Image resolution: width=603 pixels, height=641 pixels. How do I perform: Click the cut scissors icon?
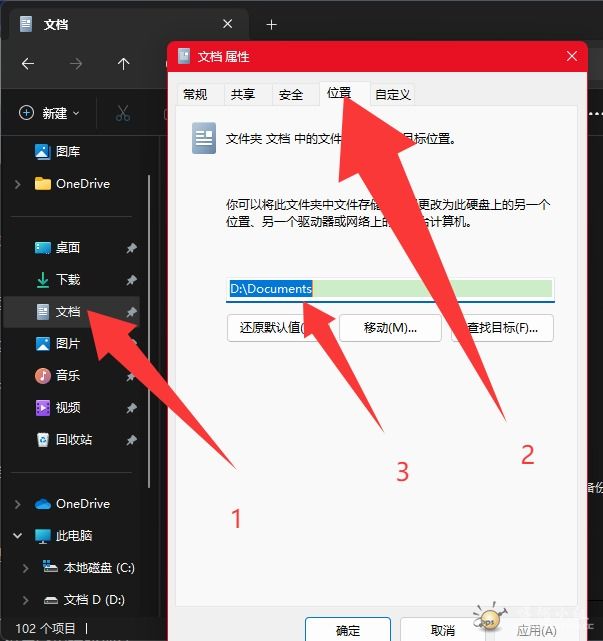[123, 113]
